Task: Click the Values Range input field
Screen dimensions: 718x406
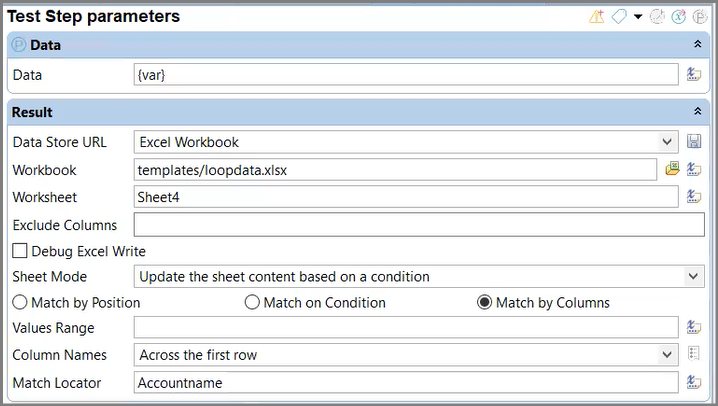Action: [x=406, y=328]
